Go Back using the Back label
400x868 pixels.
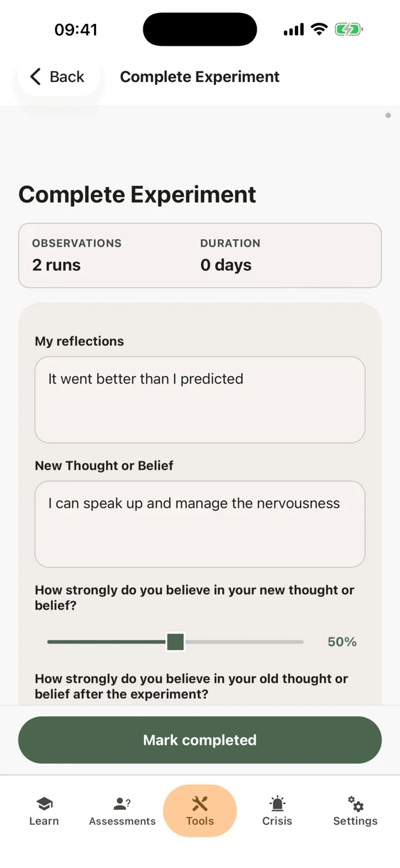[x=67, y=77]
